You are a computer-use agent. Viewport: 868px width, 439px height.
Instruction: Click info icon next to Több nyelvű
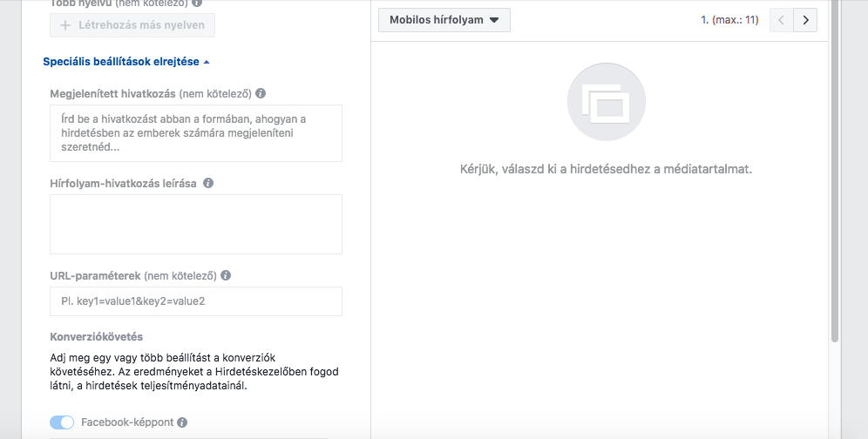(x=196, y=3)
